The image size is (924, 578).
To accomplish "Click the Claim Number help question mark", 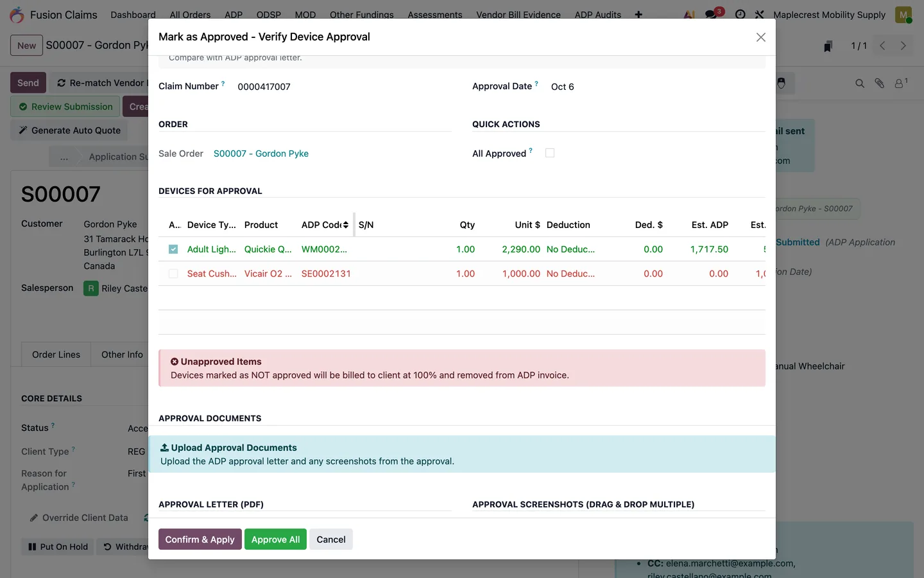I will click(223, 83).
